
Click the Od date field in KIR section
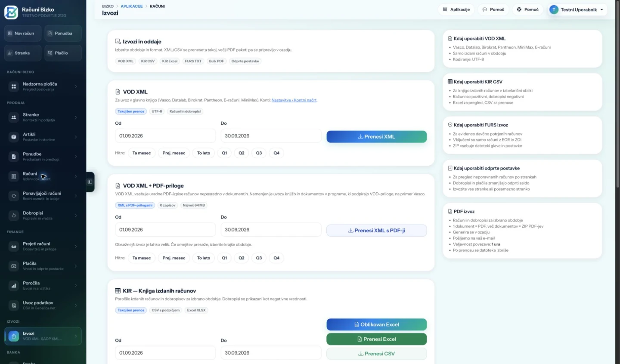pos(165,353)
